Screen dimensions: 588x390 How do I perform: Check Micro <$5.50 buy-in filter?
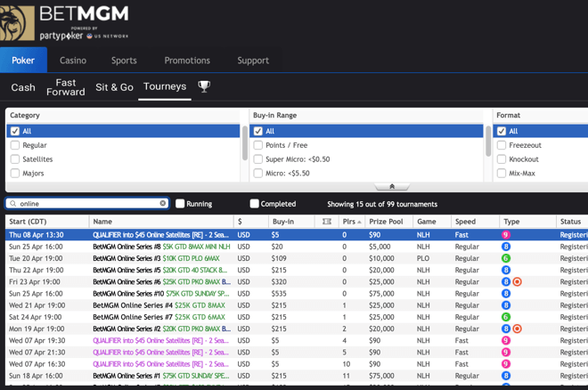[258, 173]
